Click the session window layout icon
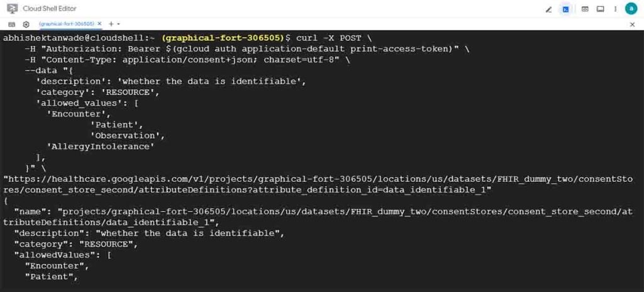Image resolution: width=644 pixels, height=292 pixels. pyautogui.click(x=601, y=9)
